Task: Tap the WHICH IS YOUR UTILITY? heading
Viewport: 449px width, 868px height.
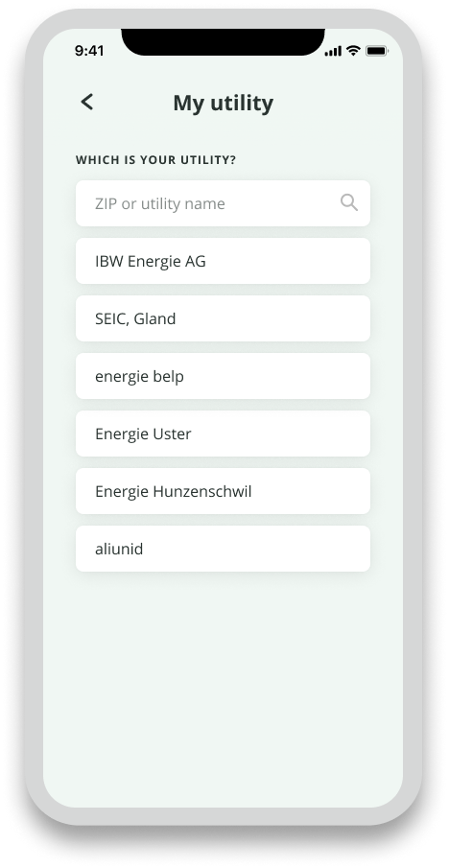Action: [155, 160]
